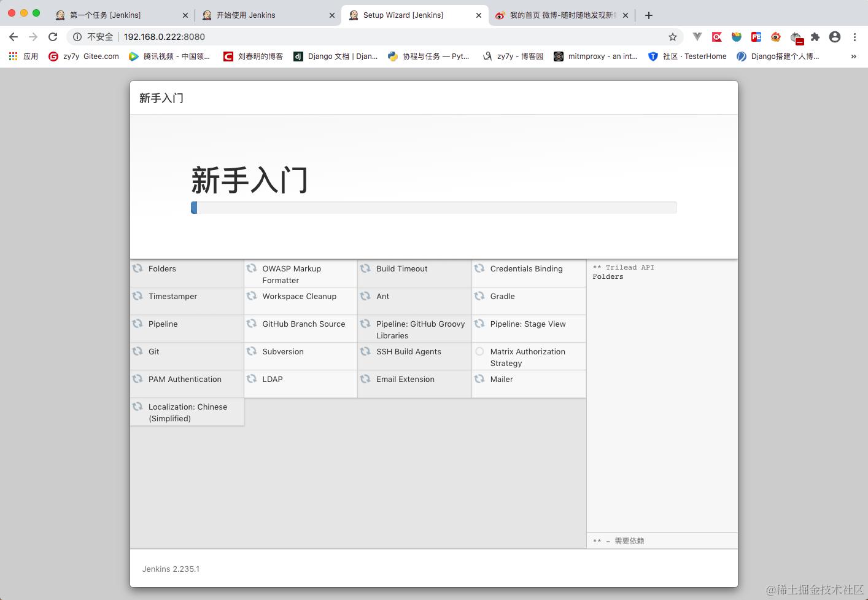Screen dimensions: 868x600
Task: Close the 我的首页 微博 tab
Action: coord(626,15)
